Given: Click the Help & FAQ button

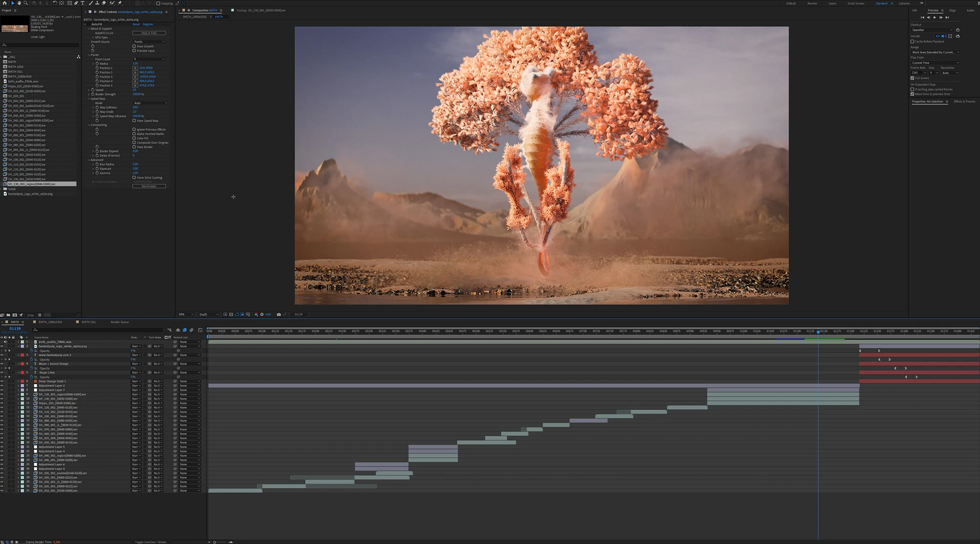Looking at the screenshot, I should [149, 33].
